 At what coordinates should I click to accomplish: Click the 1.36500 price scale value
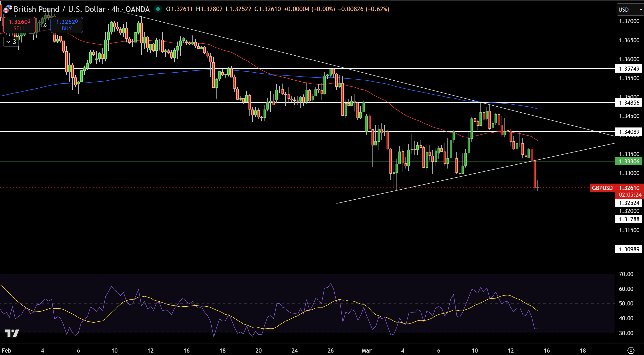(x=629, y=40)
